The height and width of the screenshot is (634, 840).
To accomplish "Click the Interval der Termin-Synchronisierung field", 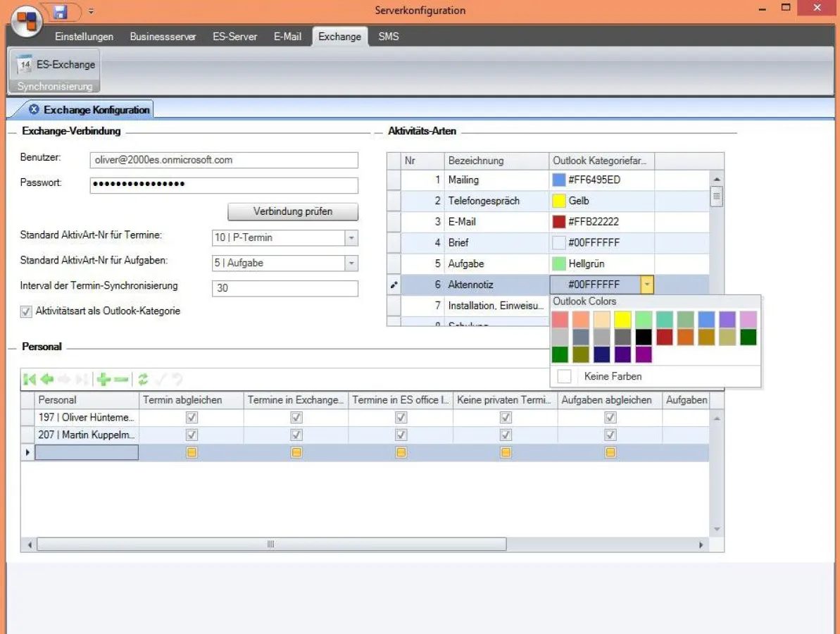I will 284,288.
